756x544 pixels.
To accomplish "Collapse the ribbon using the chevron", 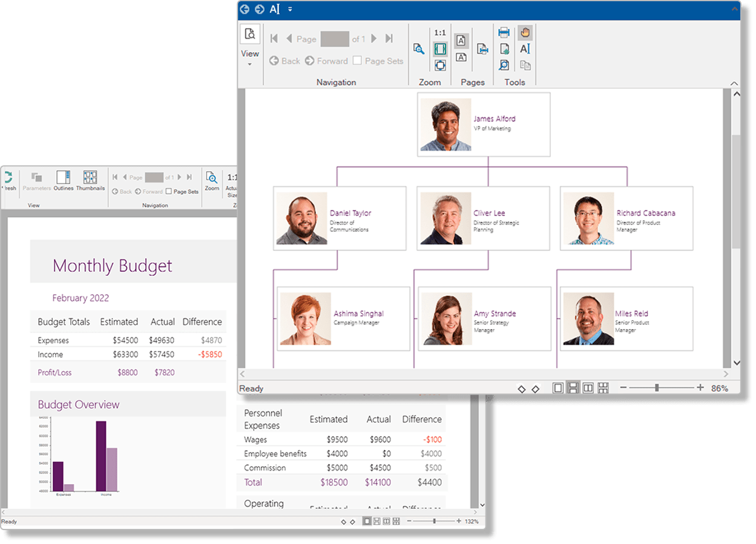I will 734,83.
